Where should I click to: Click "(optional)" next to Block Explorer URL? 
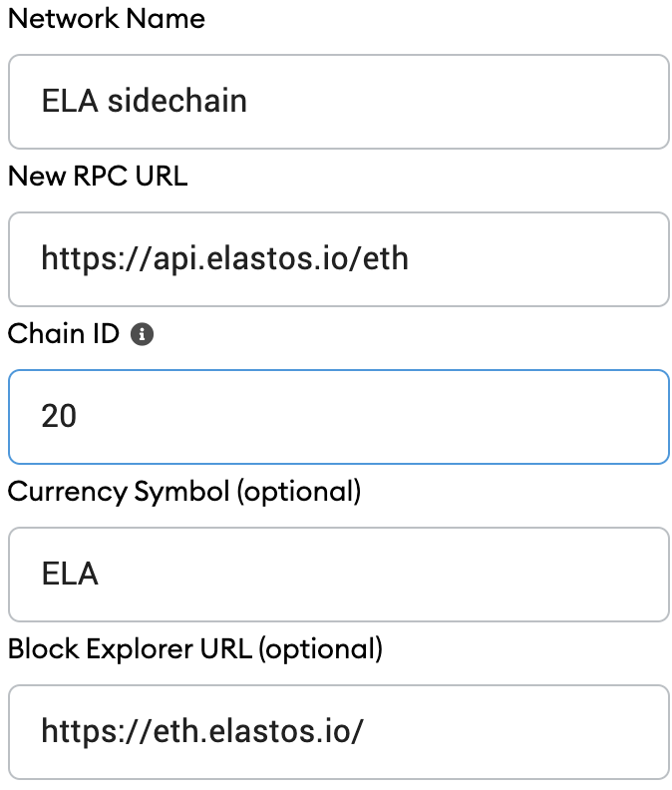[320, 649]
